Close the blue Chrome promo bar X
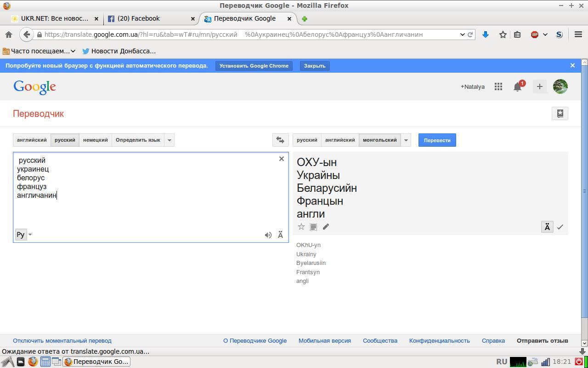Viewport: 588px width, 368px height. pyautogui.click(x=572, y=65)
